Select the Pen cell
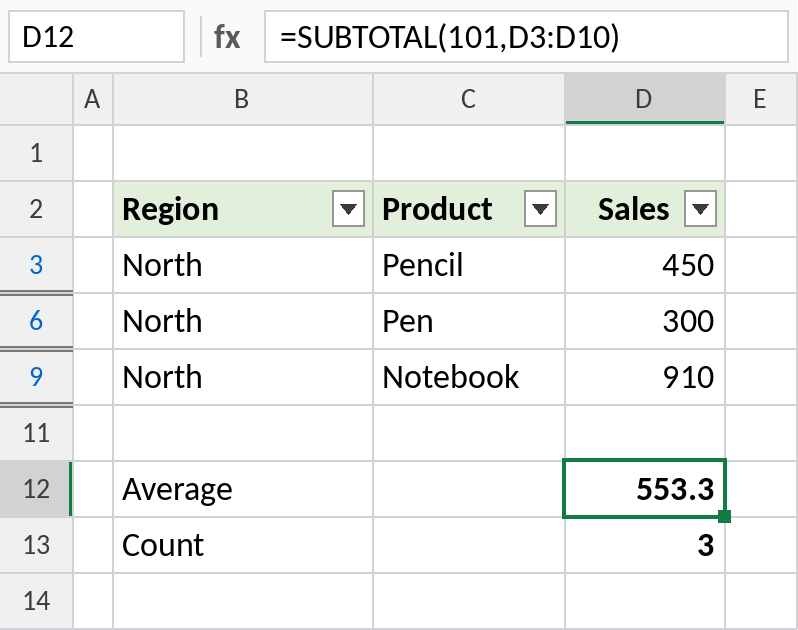Image resolution: width=798 pixels, height=630 pixels. coord(469,321)
